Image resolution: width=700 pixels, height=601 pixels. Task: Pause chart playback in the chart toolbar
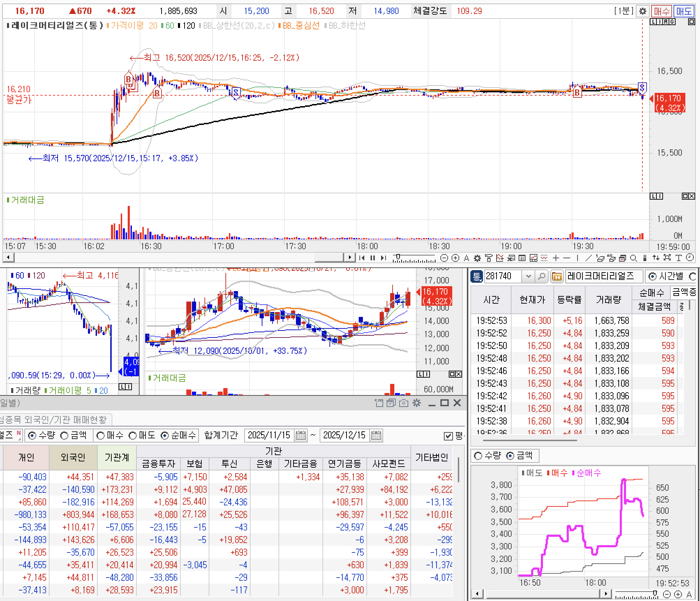click(372, 258)
